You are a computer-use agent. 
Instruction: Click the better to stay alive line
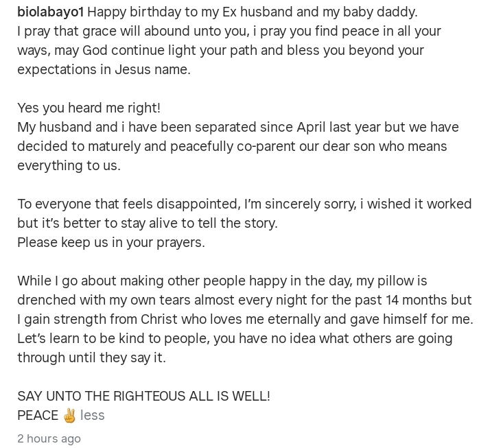click(148, 223)
